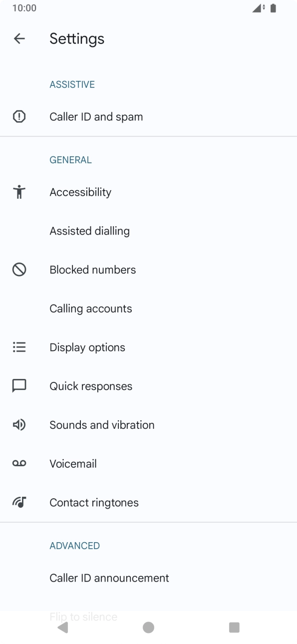Open Caller ID announcement settings

[109, 578]
